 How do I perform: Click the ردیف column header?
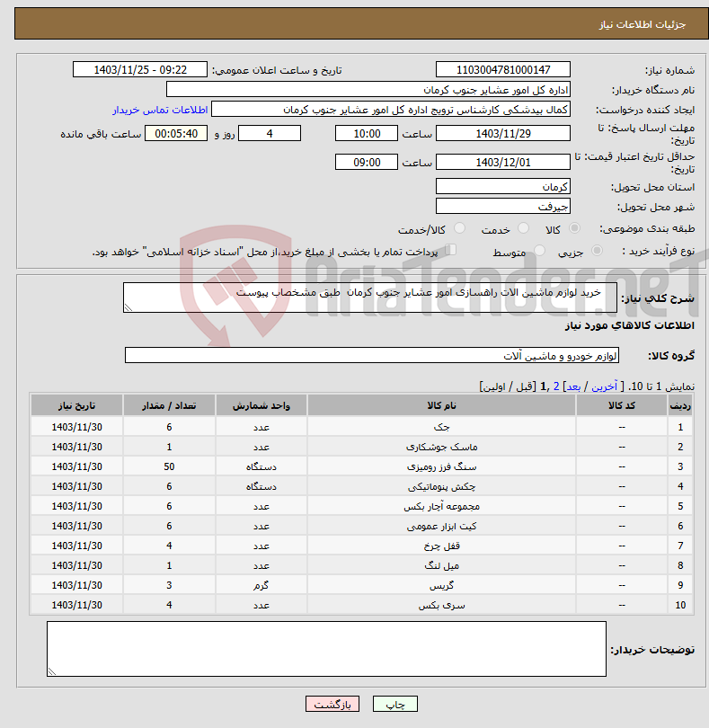(x=680, y=405)
